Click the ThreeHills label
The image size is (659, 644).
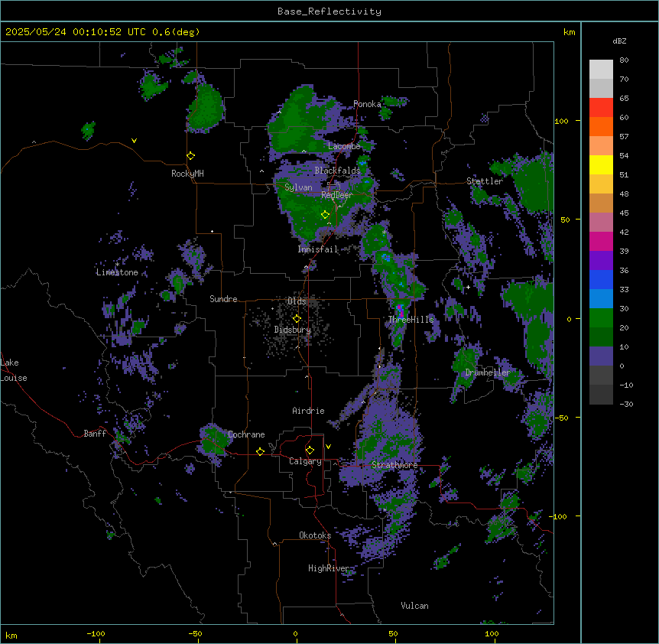pos(411,320)
